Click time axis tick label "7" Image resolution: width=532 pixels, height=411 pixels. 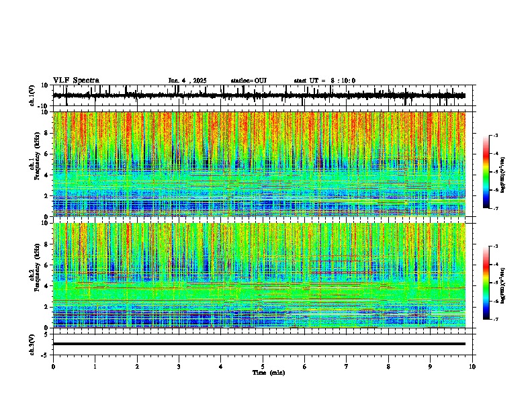(x=347, y=367)
